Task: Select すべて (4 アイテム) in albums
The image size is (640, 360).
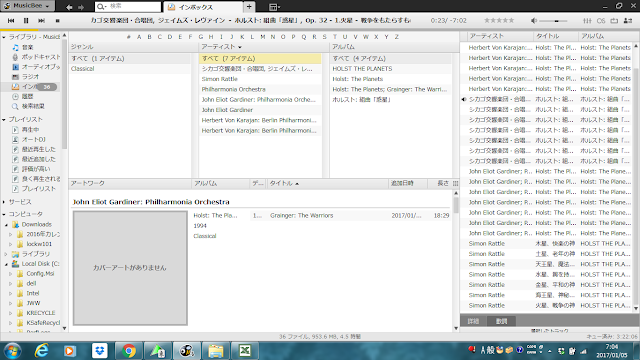Action: pyautogui.click(x=391, y=58)
